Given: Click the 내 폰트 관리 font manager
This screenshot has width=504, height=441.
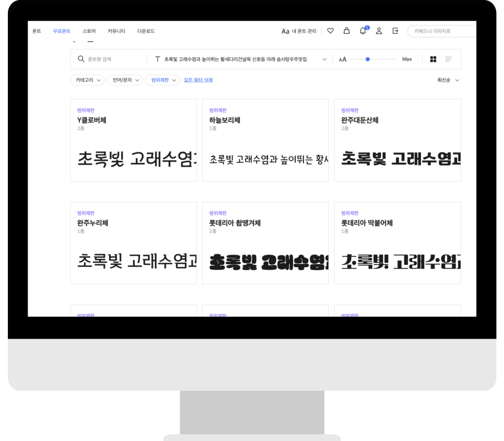Looking at the screenshot, I should click(x=299, y=31).
